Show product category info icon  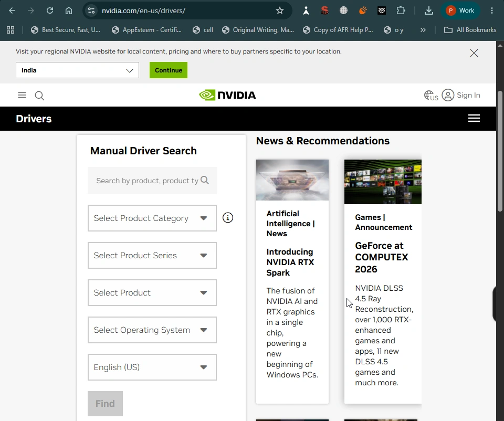point(227,218)
